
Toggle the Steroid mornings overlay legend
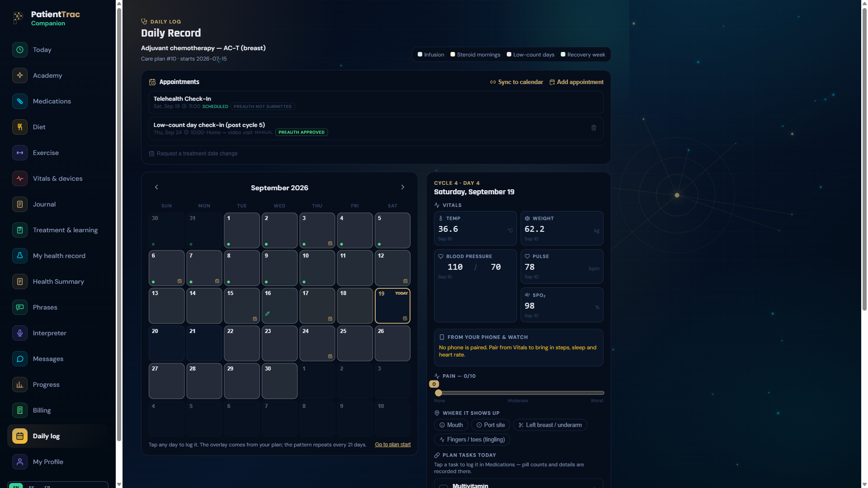coord(475,55)
